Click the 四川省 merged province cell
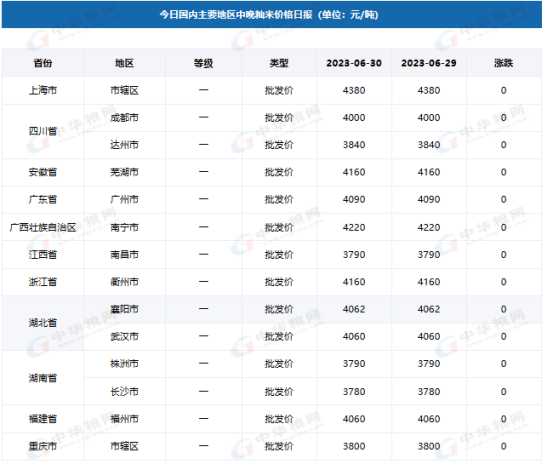 pos(43,131)
